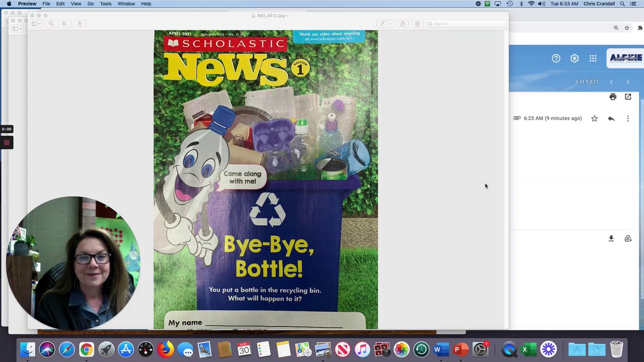Open the Wi-Fi status menu
The image size is (644, 362).
[x=531, y=4]
